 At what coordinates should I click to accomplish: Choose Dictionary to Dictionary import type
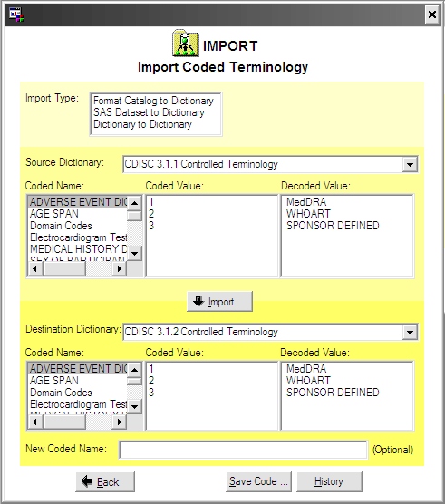pos(142,124)
